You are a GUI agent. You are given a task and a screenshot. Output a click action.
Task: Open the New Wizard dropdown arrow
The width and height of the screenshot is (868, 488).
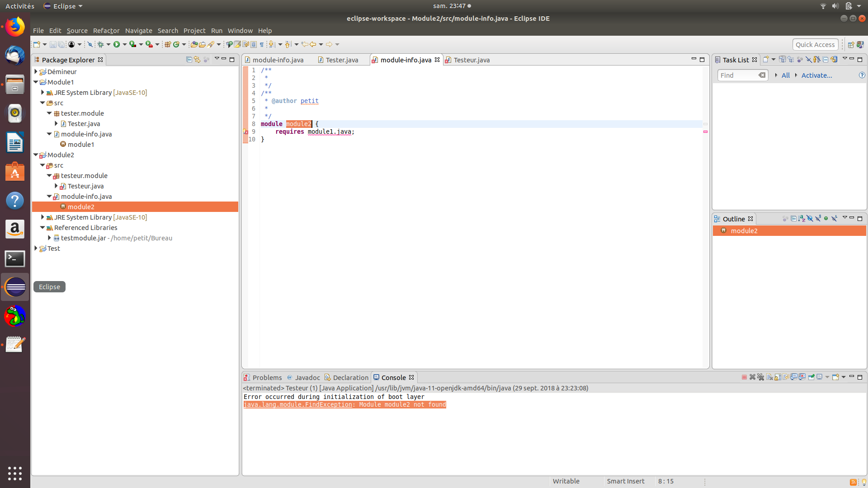(44, 44)
